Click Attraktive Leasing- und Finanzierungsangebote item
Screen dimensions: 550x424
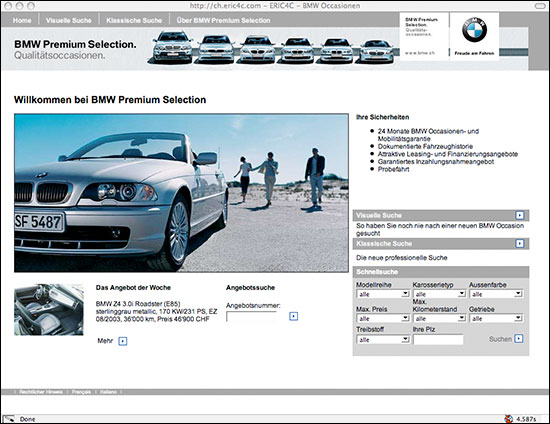448,154
